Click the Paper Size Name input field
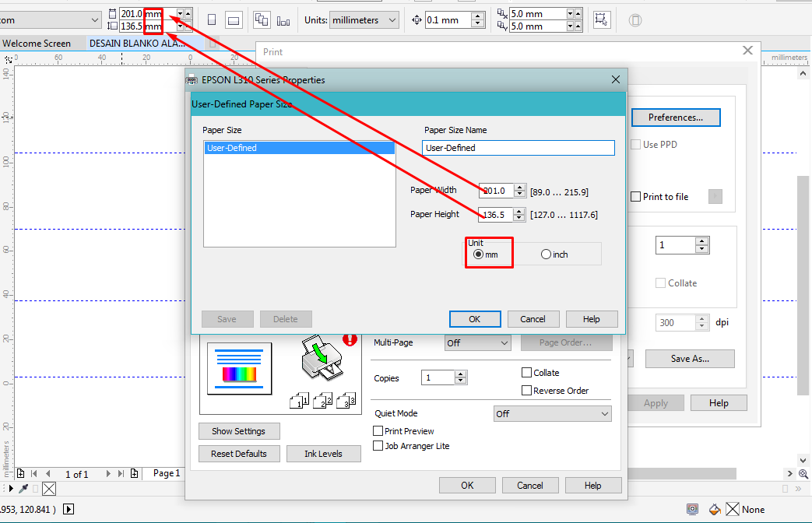 (518, 148)
